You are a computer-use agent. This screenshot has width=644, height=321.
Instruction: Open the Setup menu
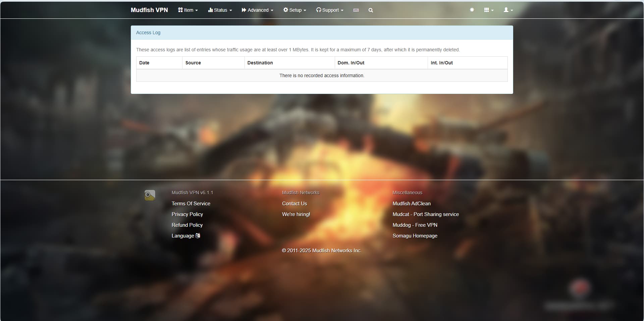[294, 10]
